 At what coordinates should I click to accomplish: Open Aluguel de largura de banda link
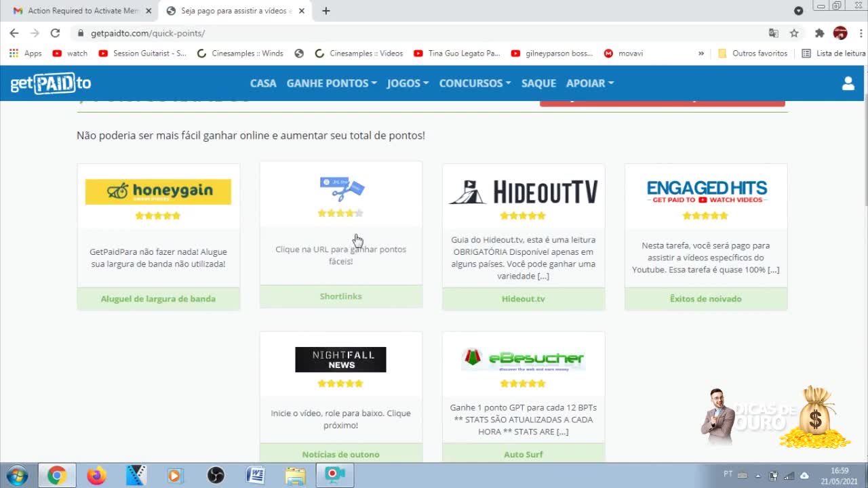[158, 299]
